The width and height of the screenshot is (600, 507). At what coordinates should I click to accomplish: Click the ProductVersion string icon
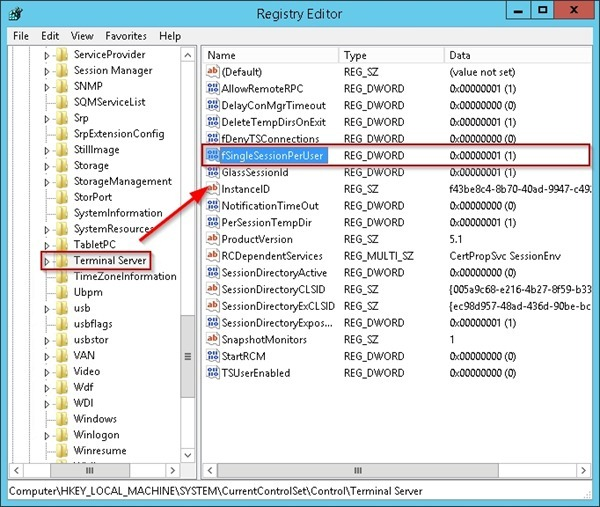(212, 239)
